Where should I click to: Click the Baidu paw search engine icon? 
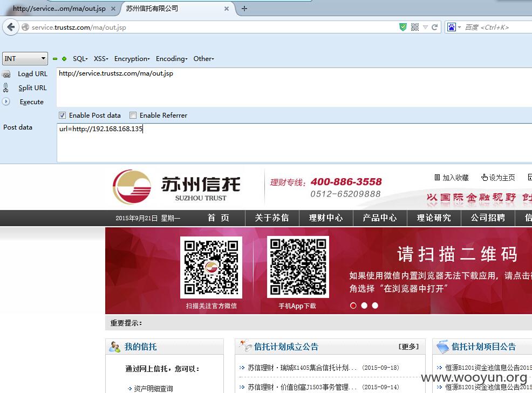tap(451, 27)
